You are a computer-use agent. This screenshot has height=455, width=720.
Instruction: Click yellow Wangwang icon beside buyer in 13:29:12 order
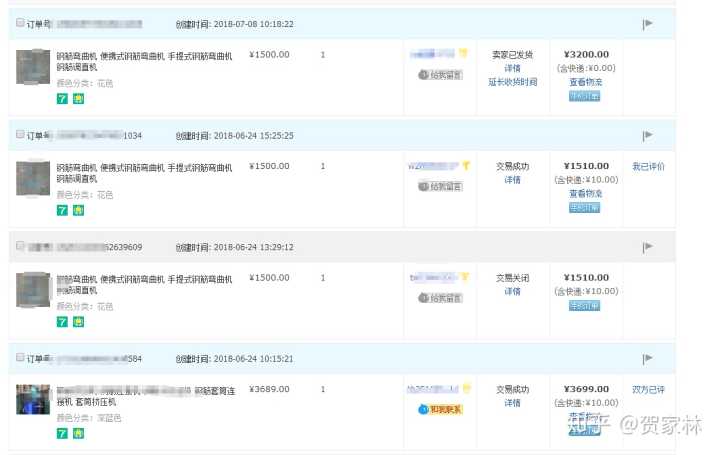click(x=465, y=277)
